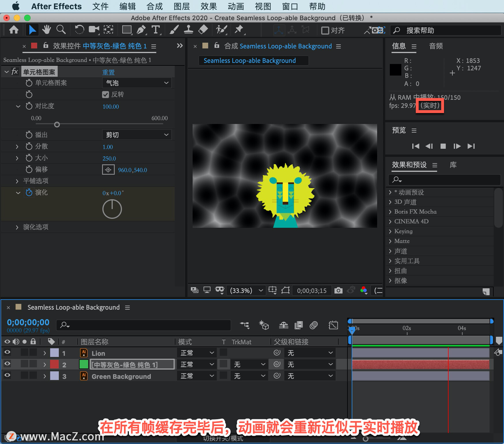Select the Selection (arrow) tool
This screenshot has height=444, width=504.
click(x=32, y=30)
